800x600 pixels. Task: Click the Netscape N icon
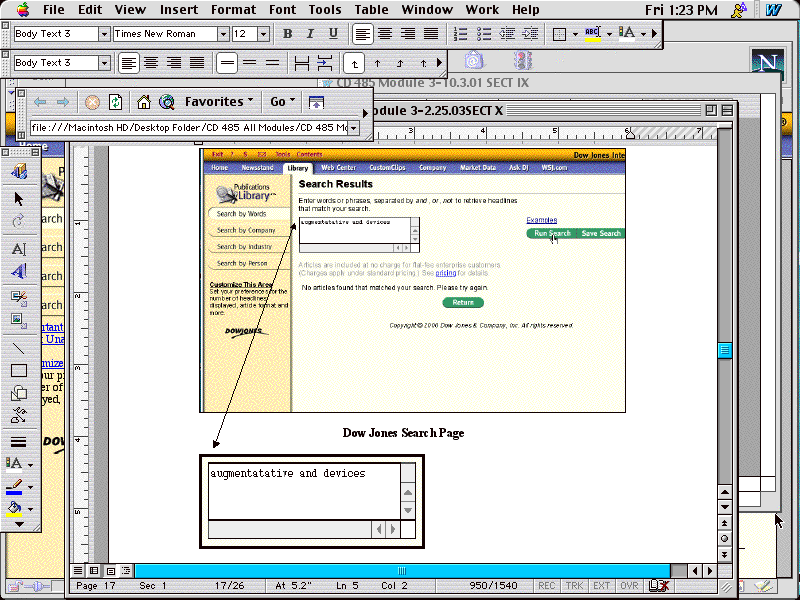click(767, 63)
